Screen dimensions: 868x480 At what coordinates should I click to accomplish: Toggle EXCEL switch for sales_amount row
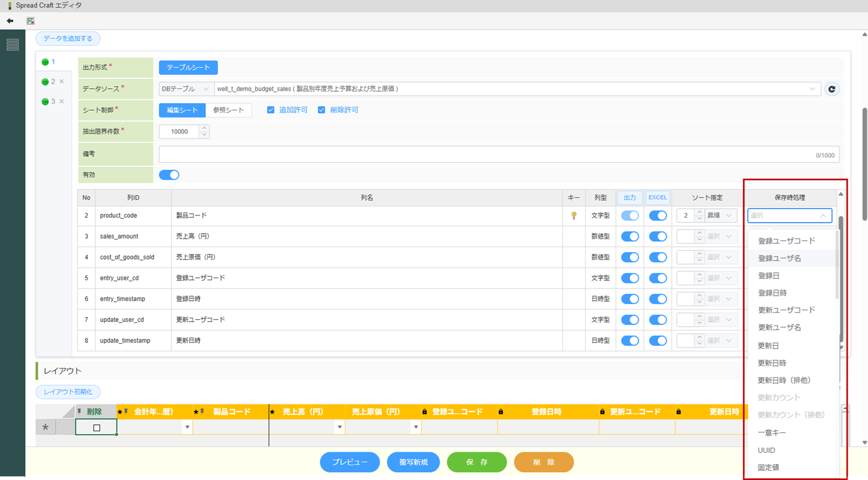[x=658, y=236]
